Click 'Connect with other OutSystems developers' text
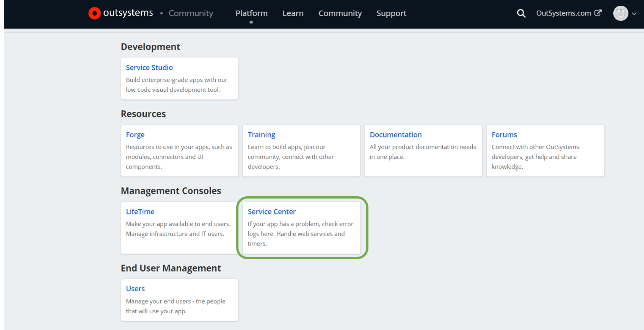The width and height of the screenshot is (644, 330). click(x=535, y=157)
